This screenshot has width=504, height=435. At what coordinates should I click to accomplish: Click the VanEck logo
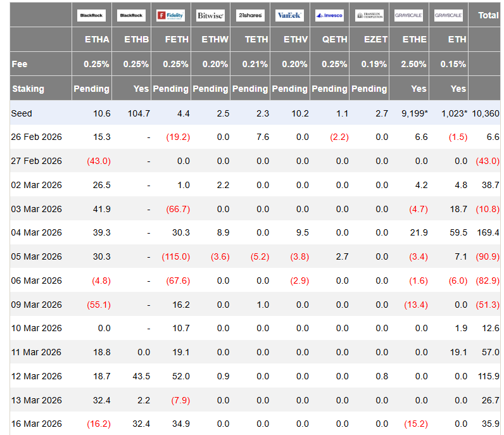[x=289, y=15]
